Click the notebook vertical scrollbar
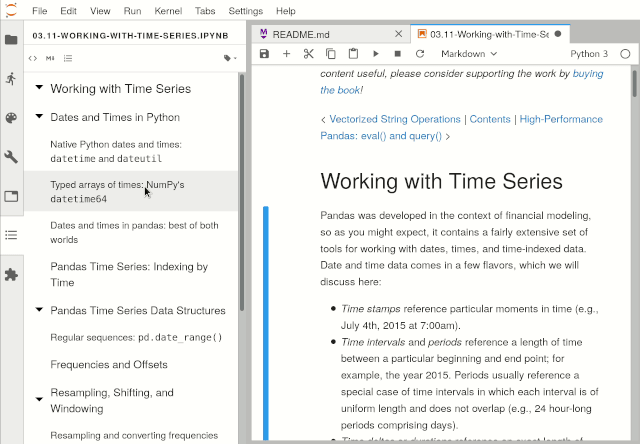This screenshot has width=640, height=444. click(x=634, y=84)
